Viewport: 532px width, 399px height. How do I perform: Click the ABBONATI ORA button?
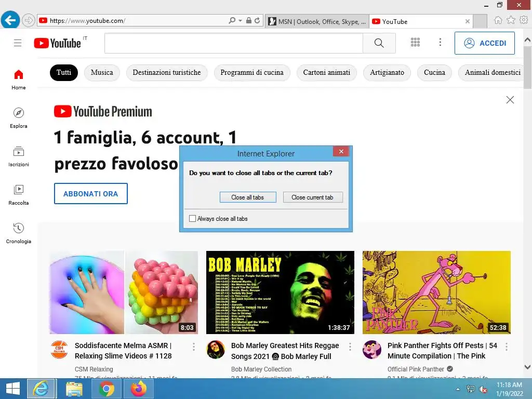coord(91,194)
